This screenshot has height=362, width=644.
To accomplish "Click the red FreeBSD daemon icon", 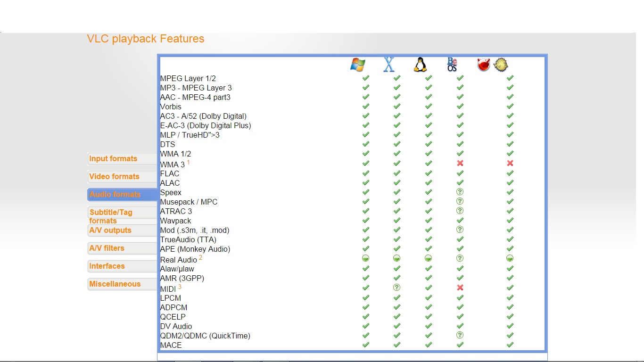I will pos(484,65).
